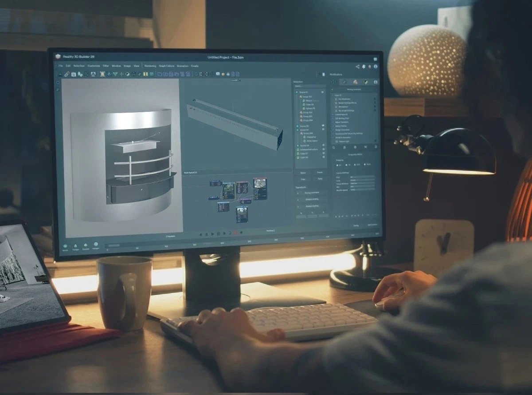
Task: Click the search field in Selection panel
Action: 310,86
